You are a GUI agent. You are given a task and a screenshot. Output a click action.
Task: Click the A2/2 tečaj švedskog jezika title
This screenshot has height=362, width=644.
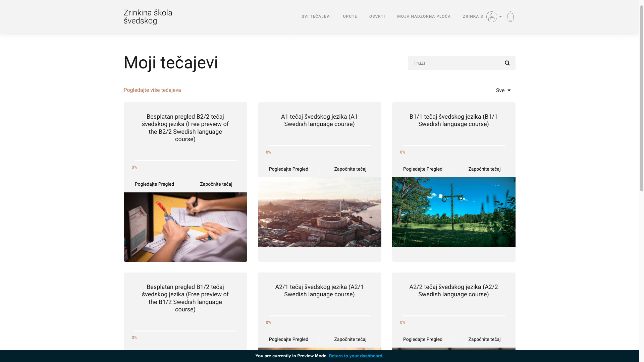click(x=454, y=291)
